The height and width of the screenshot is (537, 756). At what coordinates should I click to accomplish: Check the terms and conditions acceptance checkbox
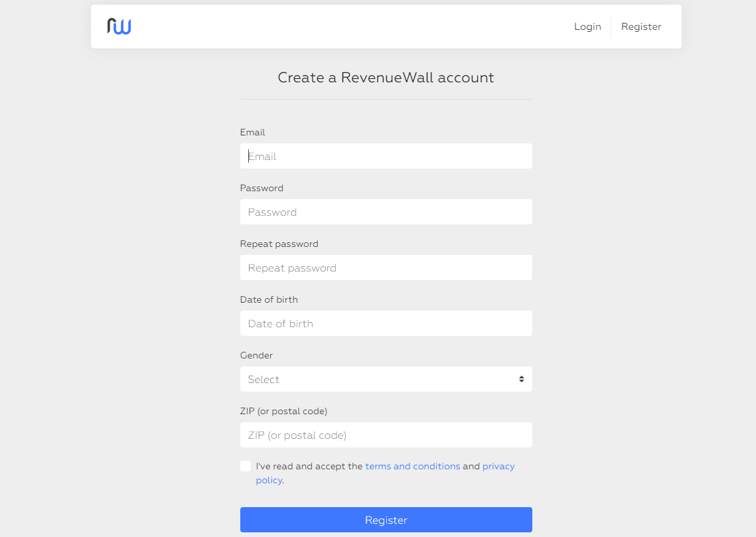[245, 466]
